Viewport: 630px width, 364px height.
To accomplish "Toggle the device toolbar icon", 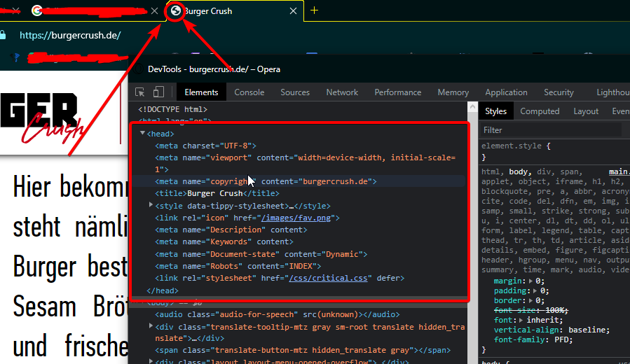I will (158, 92).
